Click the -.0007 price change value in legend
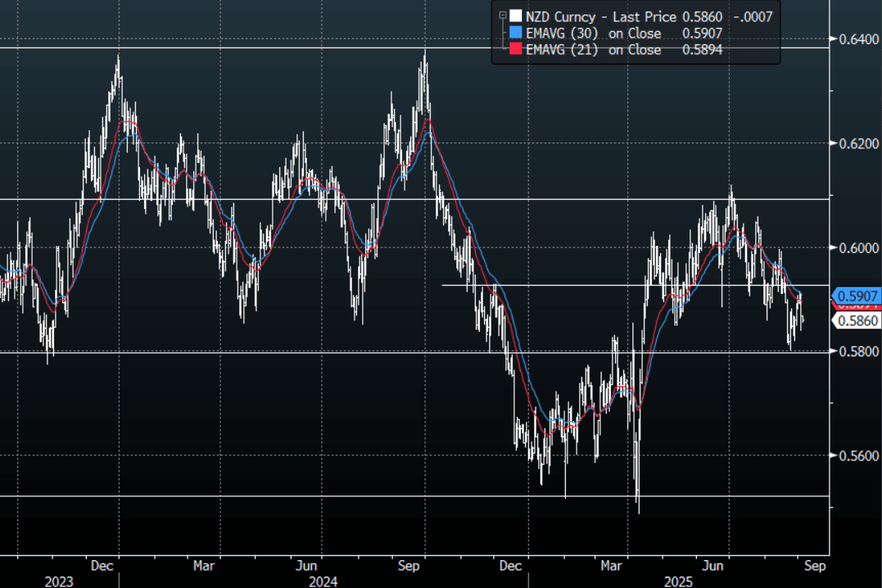The height and width of the screenshot is (588, 882). tap(752, 15)
